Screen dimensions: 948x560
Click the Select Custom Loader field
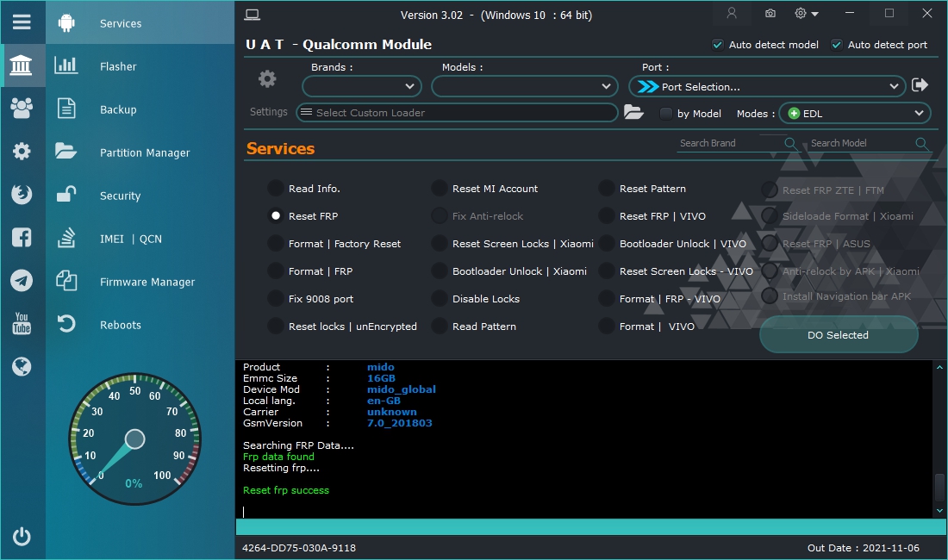click(457, 112)
